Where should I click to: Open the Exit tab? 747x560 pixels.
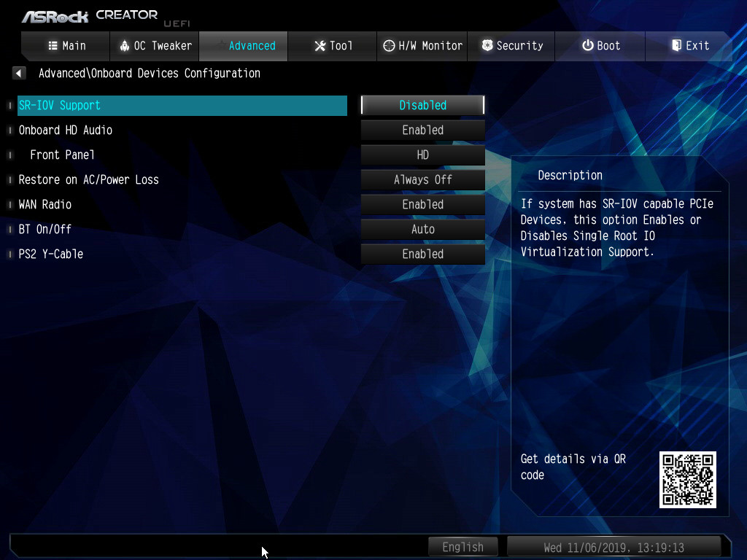(689, 45)
